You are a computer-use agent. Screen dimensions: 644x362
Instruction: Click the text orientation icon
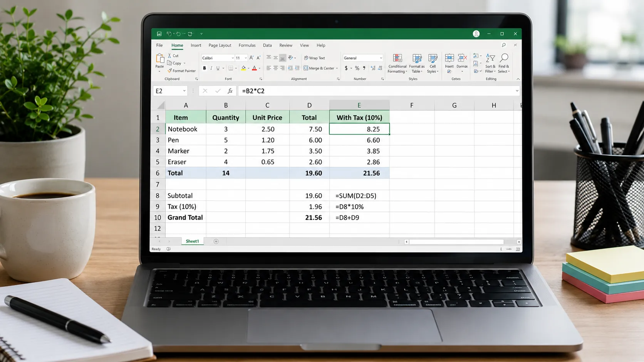291,58
